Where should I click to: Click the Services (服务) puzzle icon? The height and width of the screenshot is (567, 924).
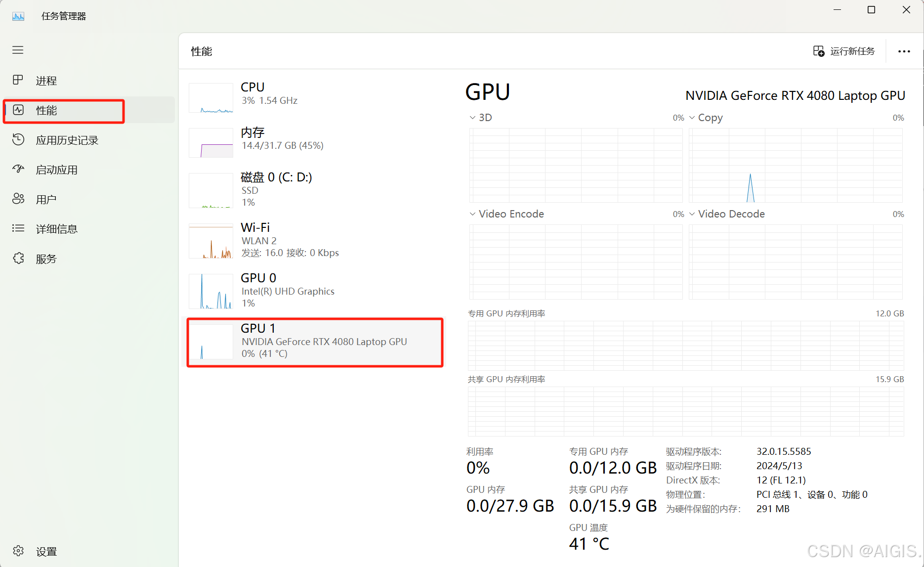pos(18,258)
